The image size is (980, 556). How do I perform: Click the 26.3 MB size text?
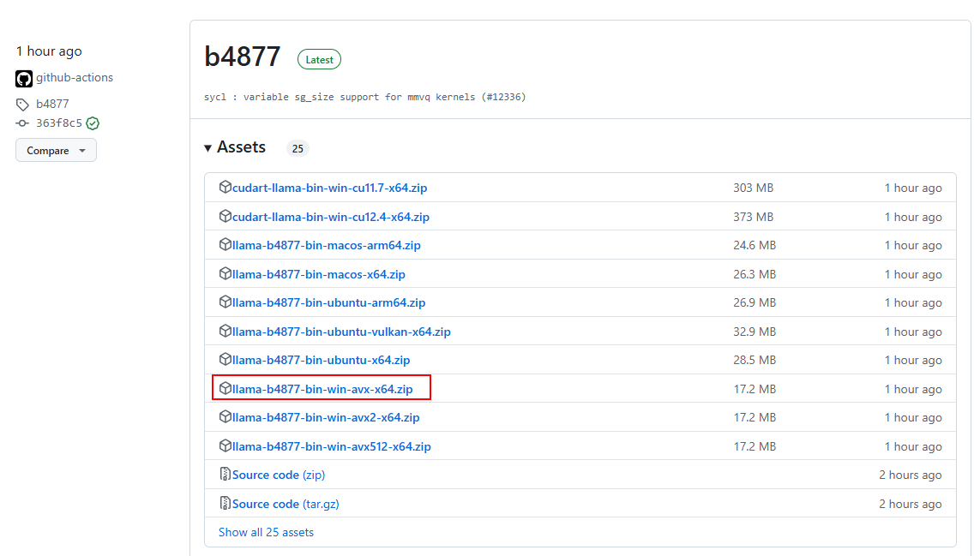coord(755,274)
